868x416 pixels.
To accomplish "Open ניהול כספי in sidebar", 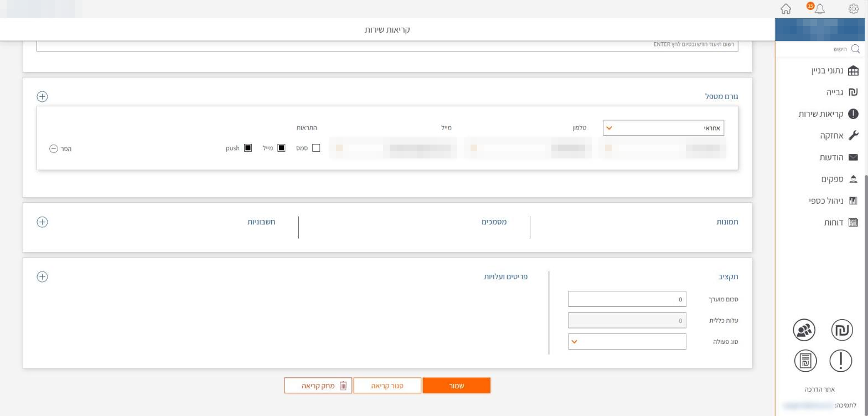I will (833, 201).
